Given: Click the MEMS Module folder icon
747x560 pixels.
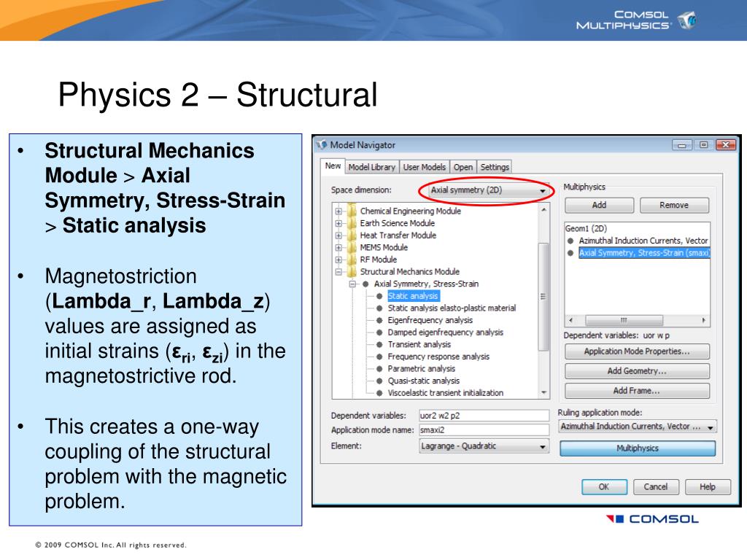Looking at the screenshot, I should 352,247.
